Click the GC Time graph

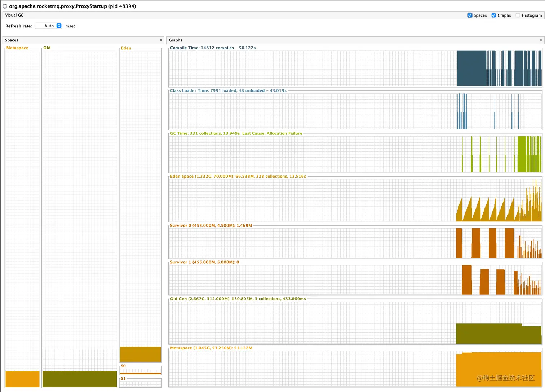tap(355, 154)
